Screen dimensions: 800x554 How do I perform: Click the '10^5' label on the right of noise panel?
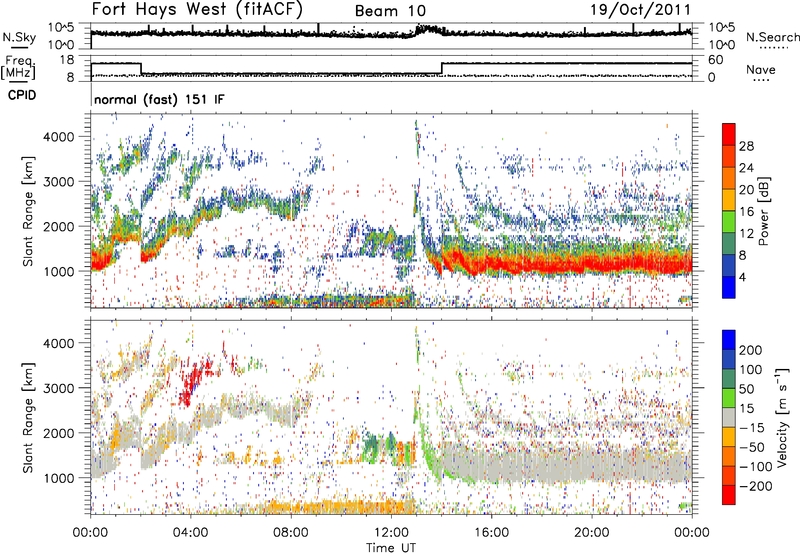pos(721,28)
